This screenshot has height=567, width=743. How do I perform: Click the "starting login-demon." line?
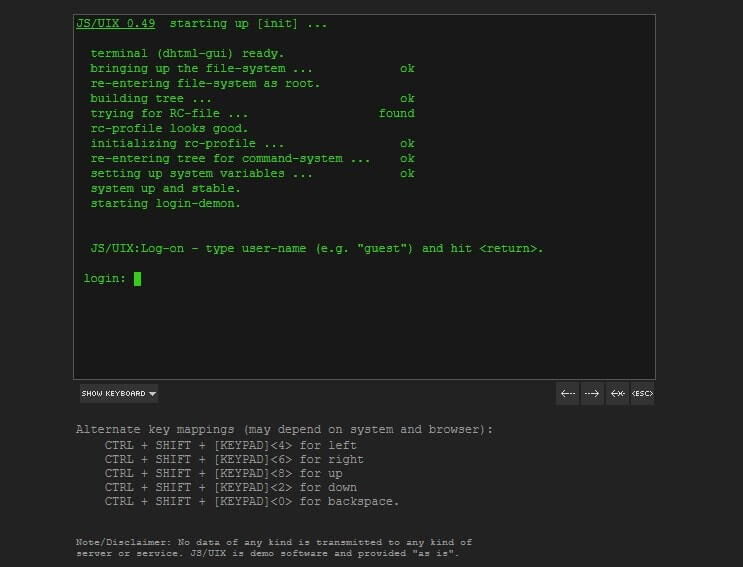tap(165, 204)
